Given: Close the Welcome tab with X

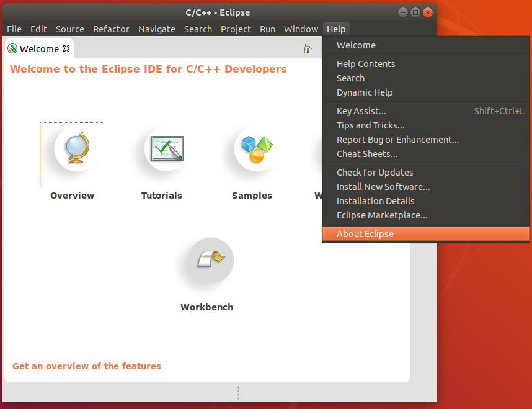Looking at the screenshot, I should tap(66, 48).
